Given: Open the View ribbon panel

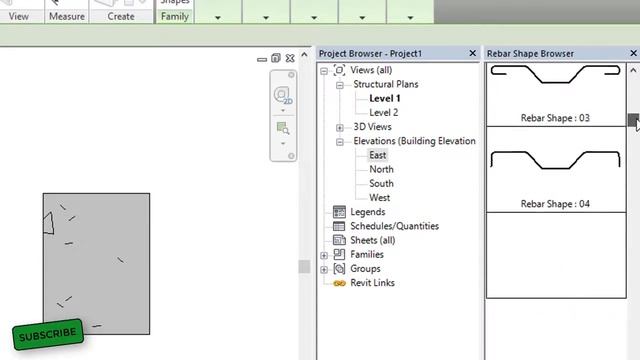Looking at the screenshot, I should (19, 16).
